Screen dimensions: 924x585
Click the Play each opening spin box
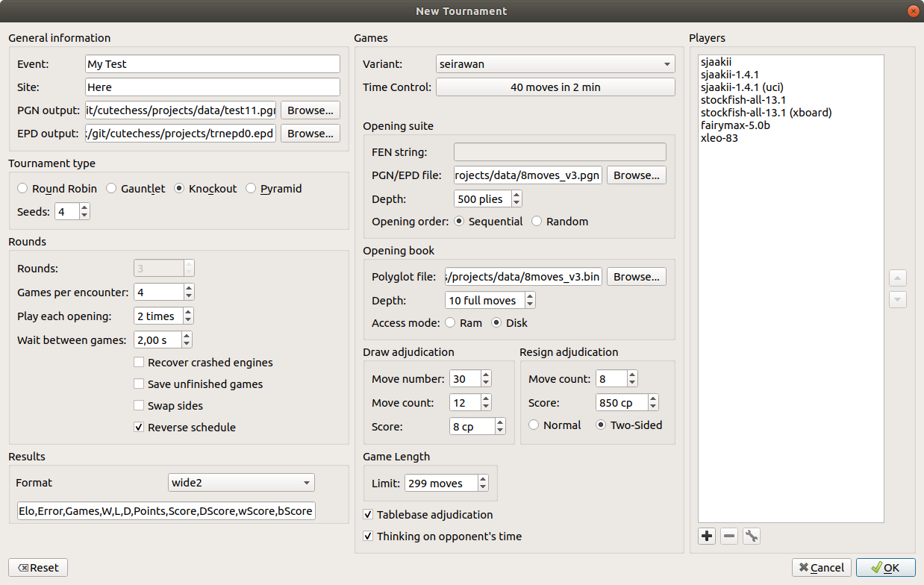164,316
